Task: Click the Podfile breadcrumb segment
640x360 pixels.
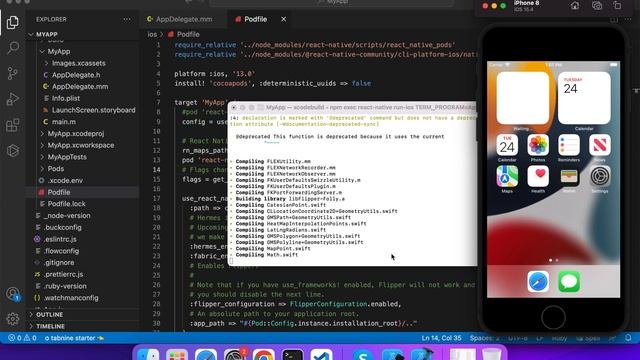Action: (x=188, y=34)
